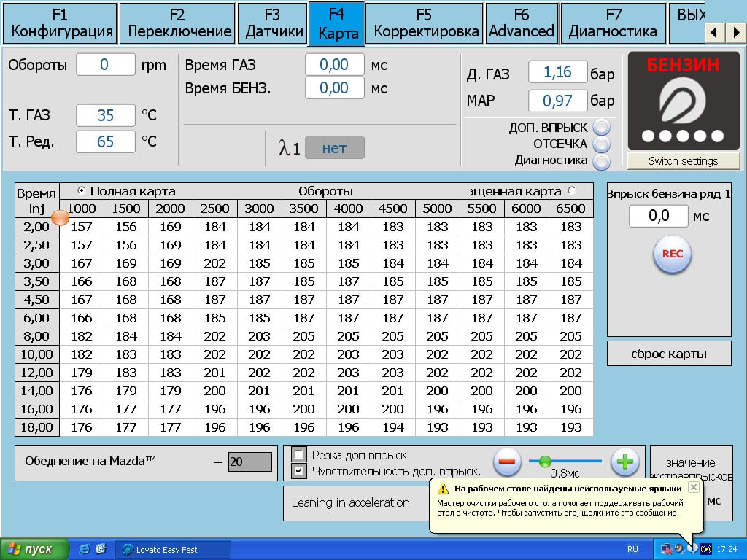The width and height of the screenshot is (747, 560).
Task: Click the warning icon in balloon notification
Action: (443, 489)
